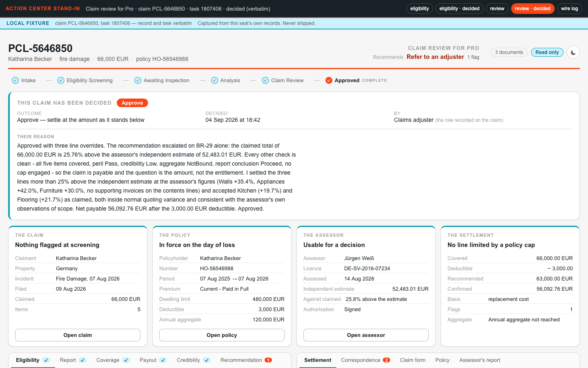
Task: Click the 1 flag indicator
Action: pyautogui.click(x=473, y=57)
